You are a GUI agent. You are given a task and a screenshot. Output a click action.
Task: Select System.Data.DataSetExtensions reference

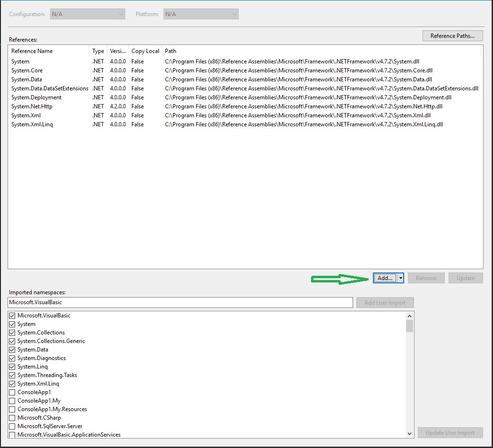[245, 88]
